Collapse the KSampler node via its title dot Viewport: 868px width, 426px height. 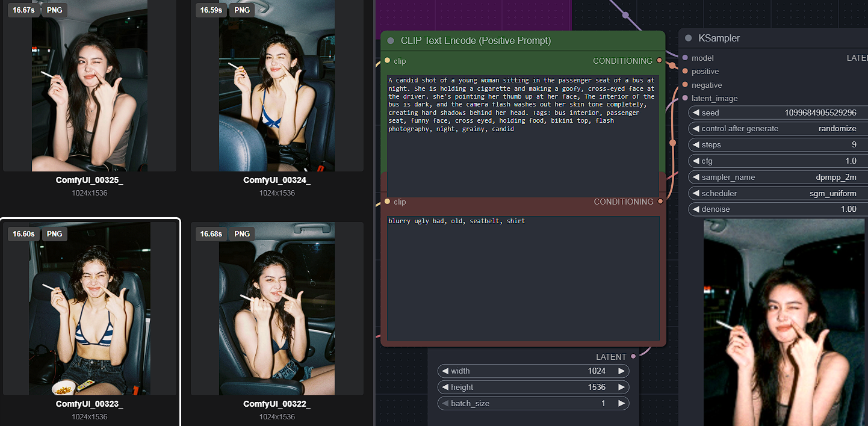[x=689, y=38]
